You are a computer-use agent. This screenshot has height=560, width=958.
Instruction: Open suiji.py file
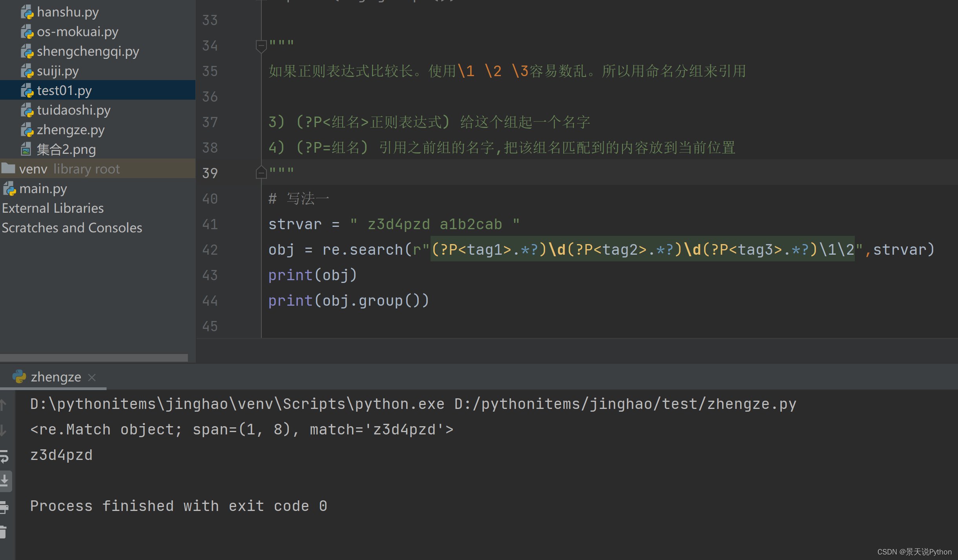click(58, 71)
